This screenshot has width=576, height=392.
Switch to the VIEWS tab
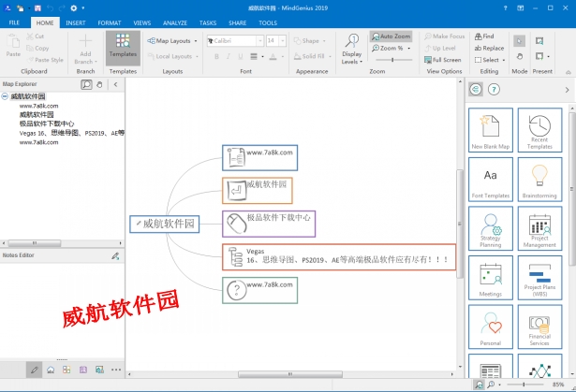point(142,22)
